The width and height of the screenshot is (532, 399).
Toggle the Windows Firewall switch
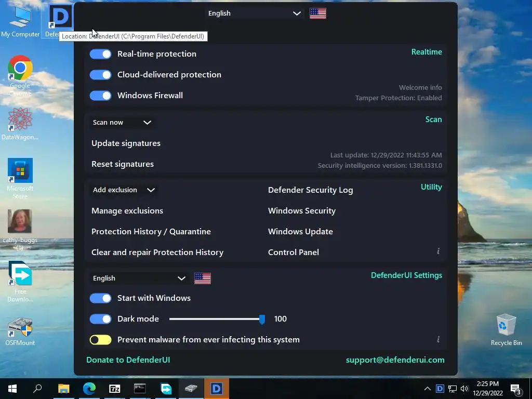[x=100, y=96]
